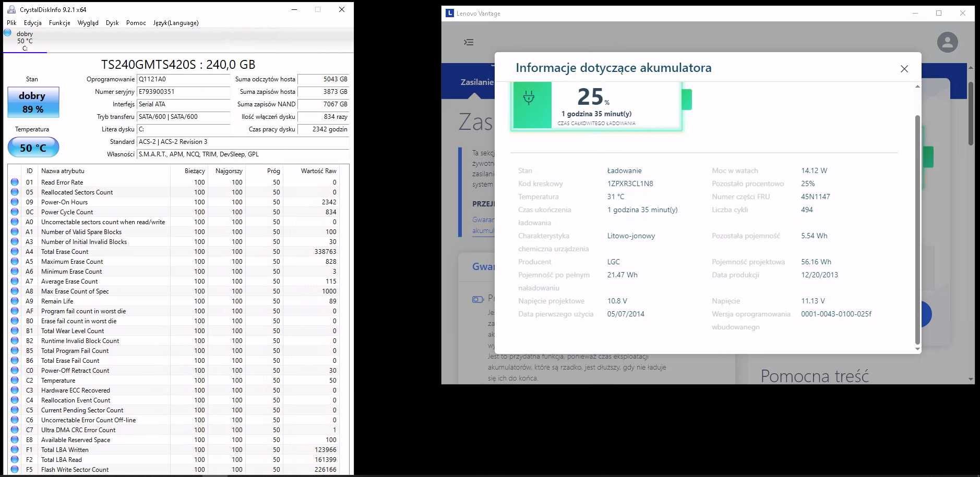
Task: Close the battery information dialog
Action: click(904, 69)
